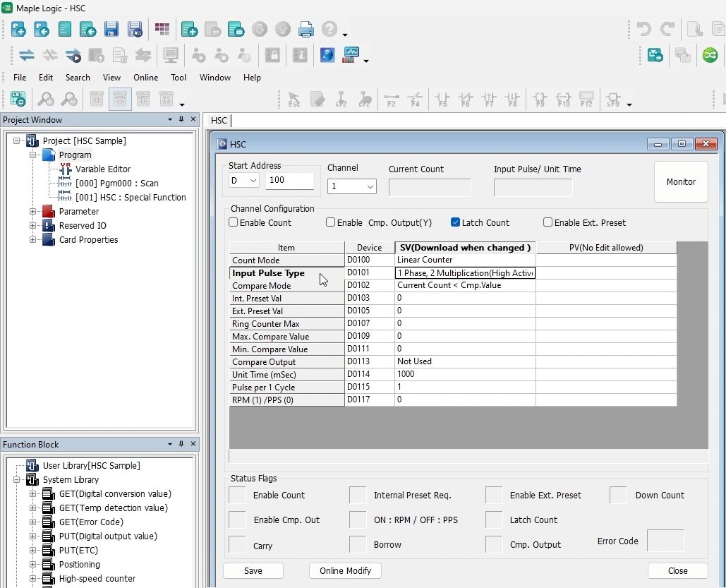Viewport: 726px width, 588px height.
Task: Click the Save All toolbar icon
Action: click(135, 30)
